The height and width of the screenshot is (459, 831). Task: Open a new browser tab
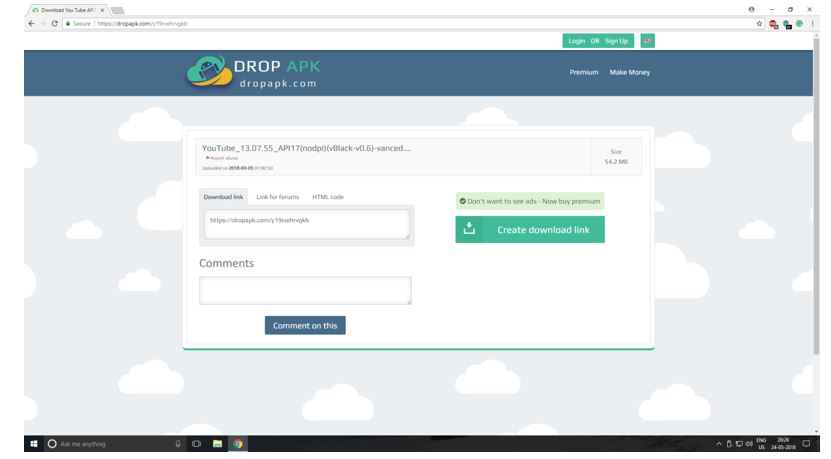(118, 10)
